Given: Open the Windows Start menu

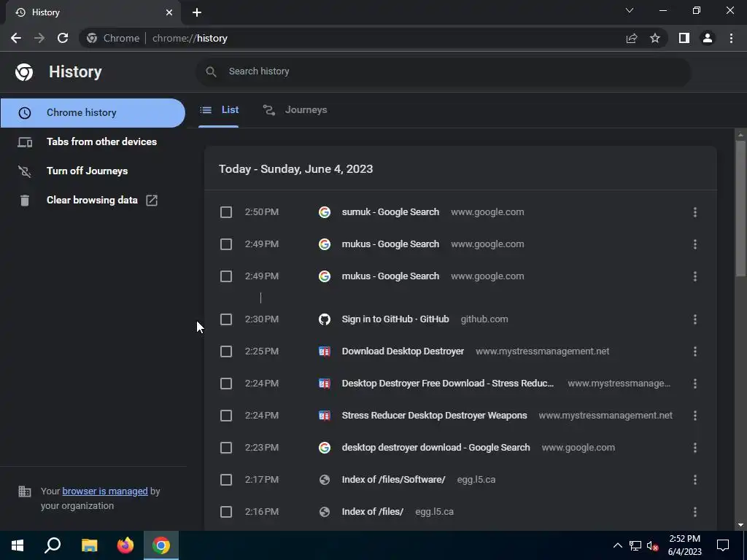Looking at the screenshot, I should [x=18, y=545].
